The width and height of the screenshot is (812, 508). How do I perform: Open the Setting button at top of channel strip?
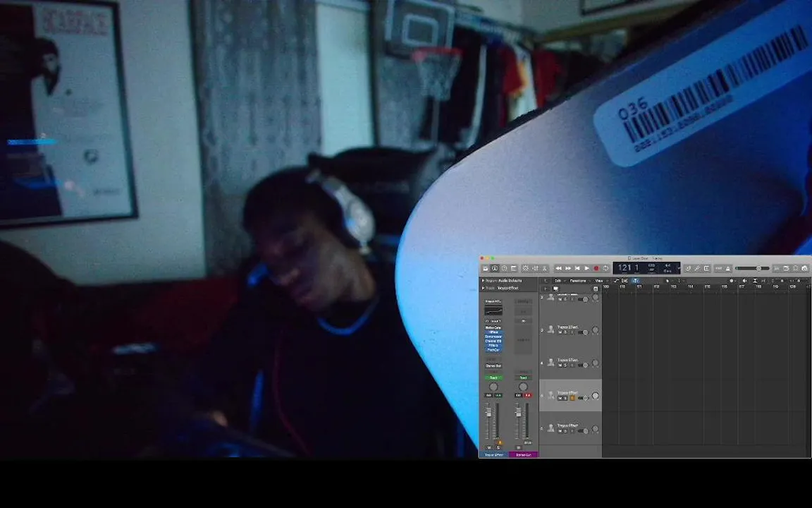[493, 301]
